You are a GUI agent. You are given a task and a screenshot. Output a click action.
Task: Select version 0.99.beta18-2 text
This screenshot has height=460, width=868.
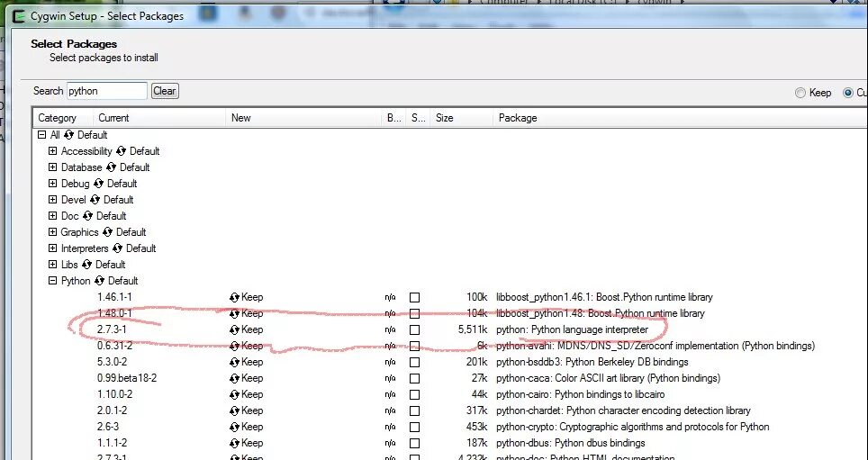point(127,378)
